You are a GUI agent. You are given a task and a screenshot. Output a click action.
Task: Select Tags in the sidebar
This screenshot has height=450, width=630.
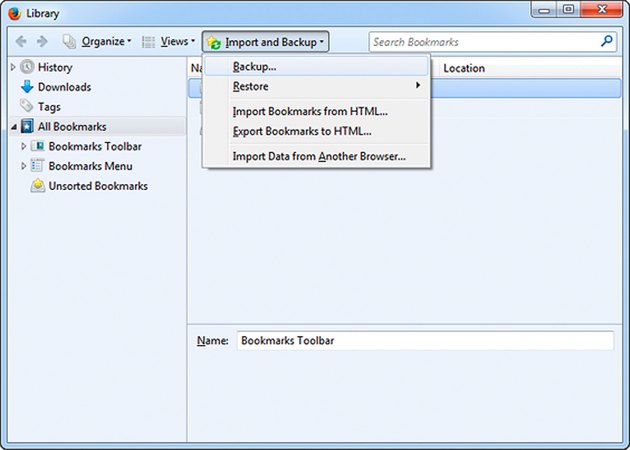pos(49,107)
